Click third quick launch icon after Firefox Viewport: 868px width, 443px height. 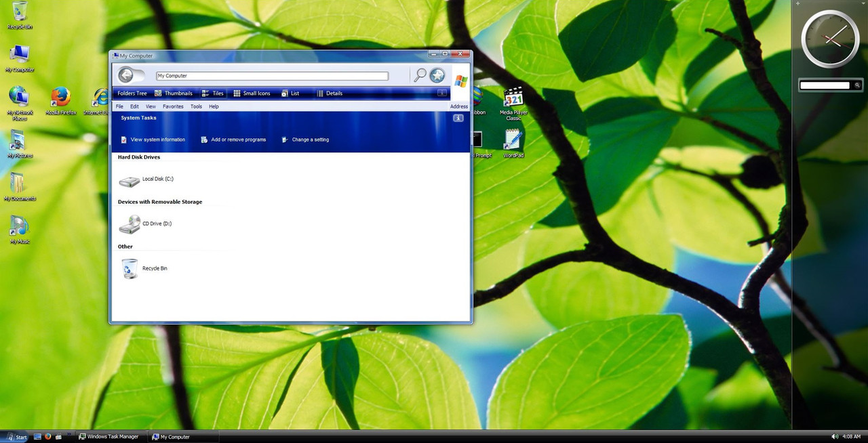[x=59, y=437]
